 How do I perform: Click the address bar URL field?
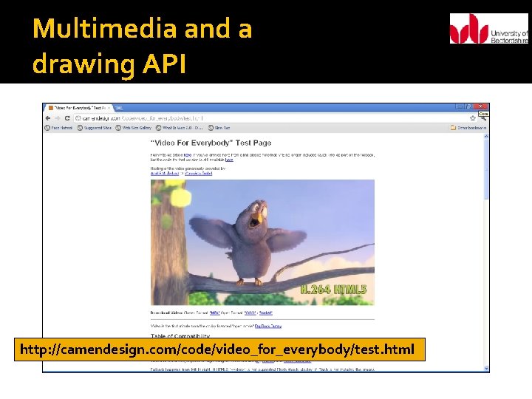click(271, 118)
